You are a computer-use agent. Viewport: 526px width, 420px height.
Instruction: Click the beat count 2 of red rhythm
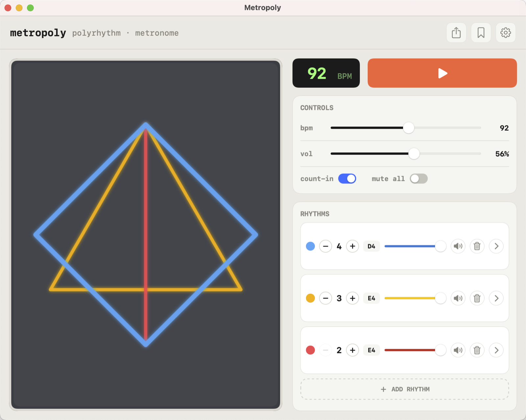[339, 350]
